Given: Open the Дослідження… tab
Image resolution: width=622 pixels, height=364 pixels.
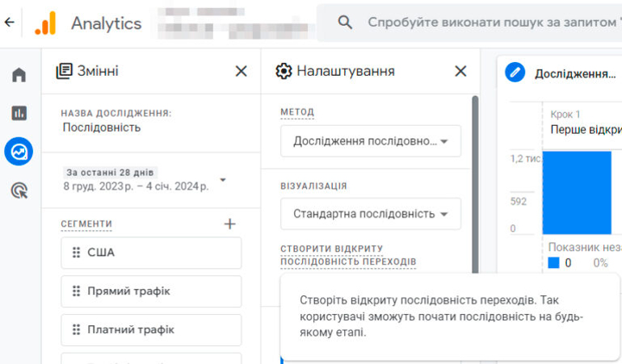Looking at the screenshot, I should (x=575, y=73).
